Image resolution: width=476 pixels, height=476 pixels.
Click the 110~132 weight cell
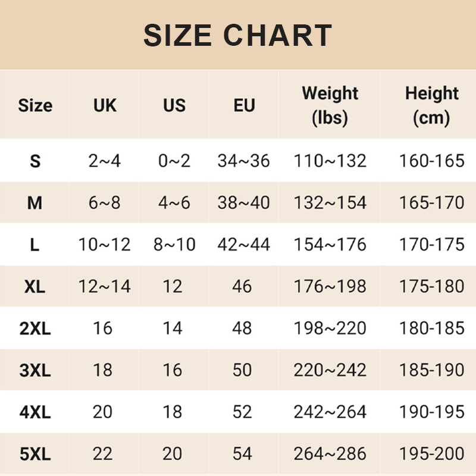pyautogui.click(x=330, y=161)
